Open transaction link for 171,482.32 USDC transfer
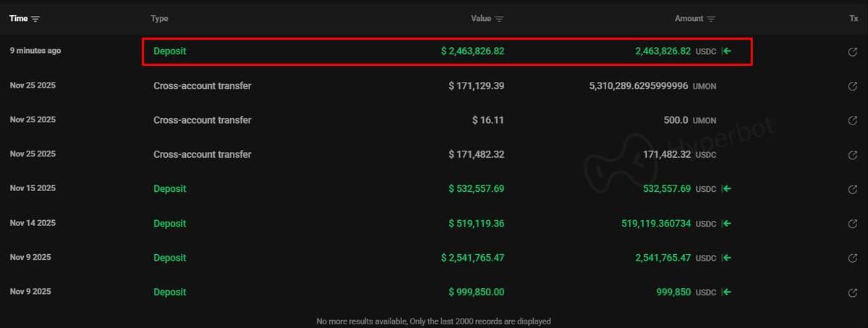 point(852,155)
